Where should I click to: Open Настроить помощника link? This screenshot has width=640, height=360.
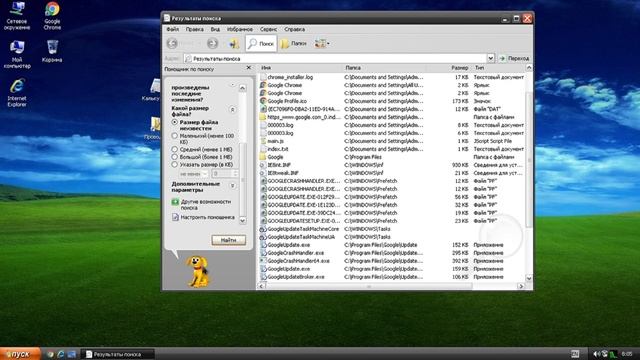(x=208, y=217)
